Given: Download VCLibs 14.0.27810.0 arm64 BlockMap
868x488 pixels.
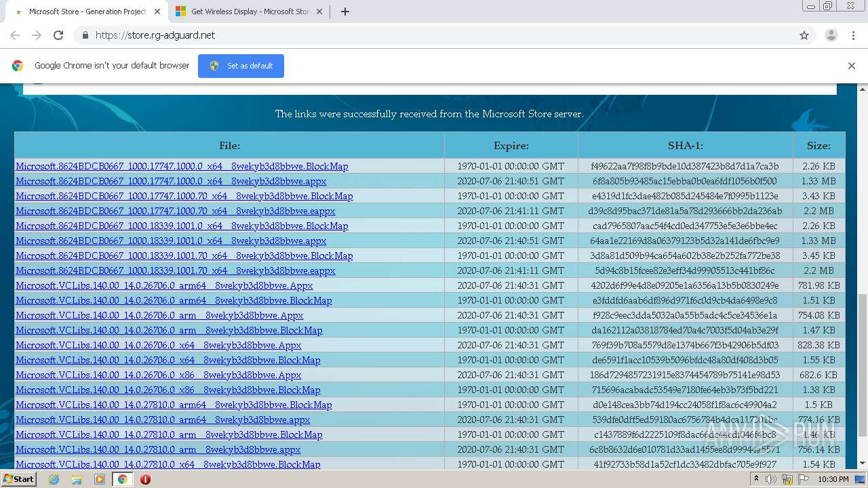Looking at the screenshot, I should coord(174,405).
